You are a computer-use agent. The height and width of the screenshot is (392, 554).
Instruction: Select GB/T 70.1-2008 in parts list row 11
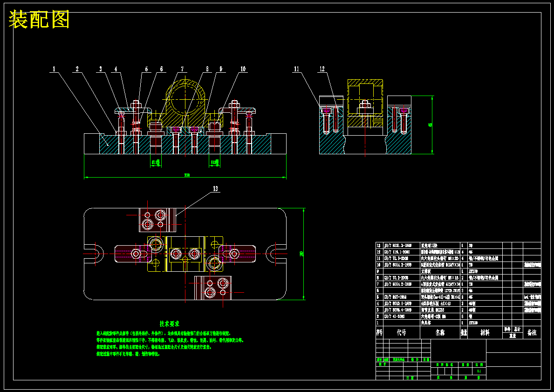click(397, 258)
